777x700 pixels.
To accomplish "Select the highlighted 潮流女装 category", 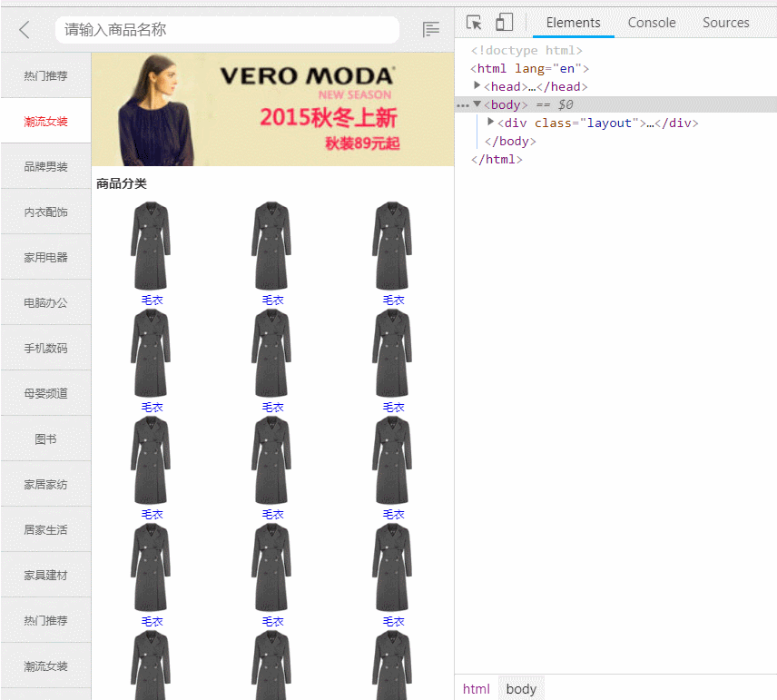I will (x=45, y=121).
